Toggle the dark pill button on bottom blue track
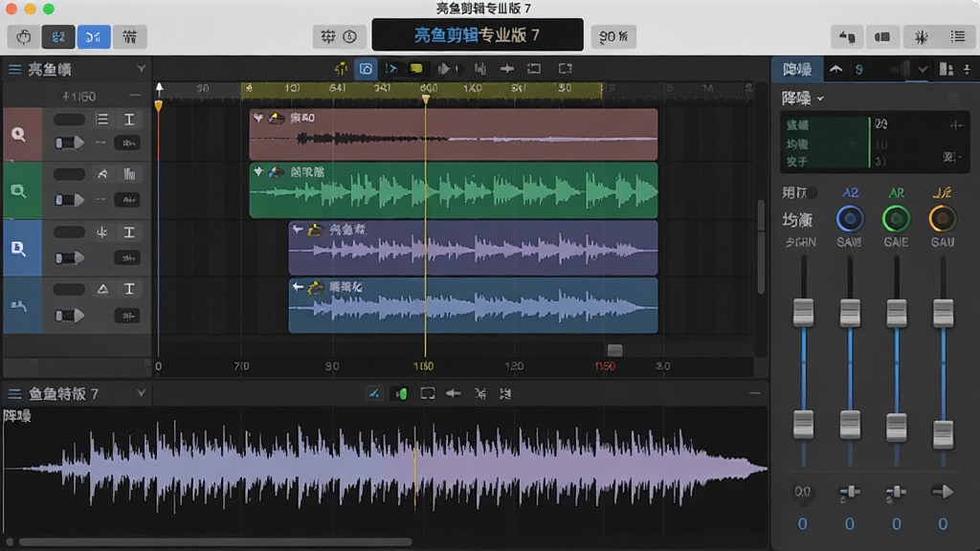The image size is (980, 551). pos(69,289)
